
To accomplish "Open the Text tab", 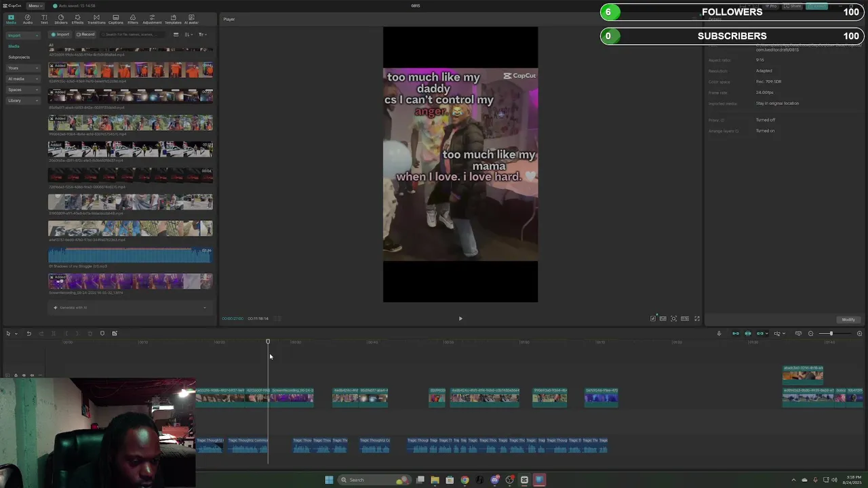I will pos(44,19).
